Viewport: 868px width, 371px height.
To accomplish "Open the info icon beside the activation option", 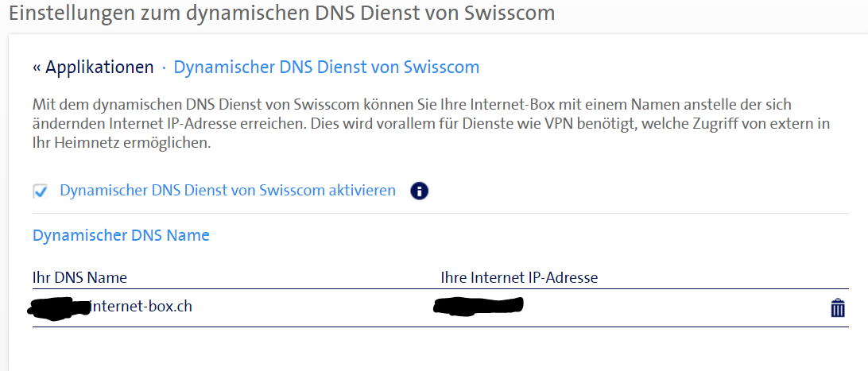I will [419, 191].
